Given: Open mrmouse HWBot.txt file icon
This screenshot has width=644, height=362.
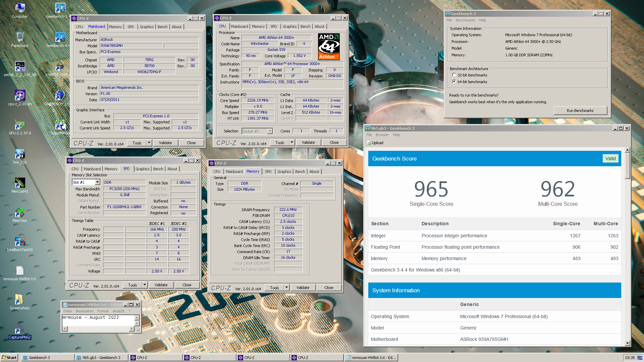Looking at the screenshot, I should coord(20,273).
